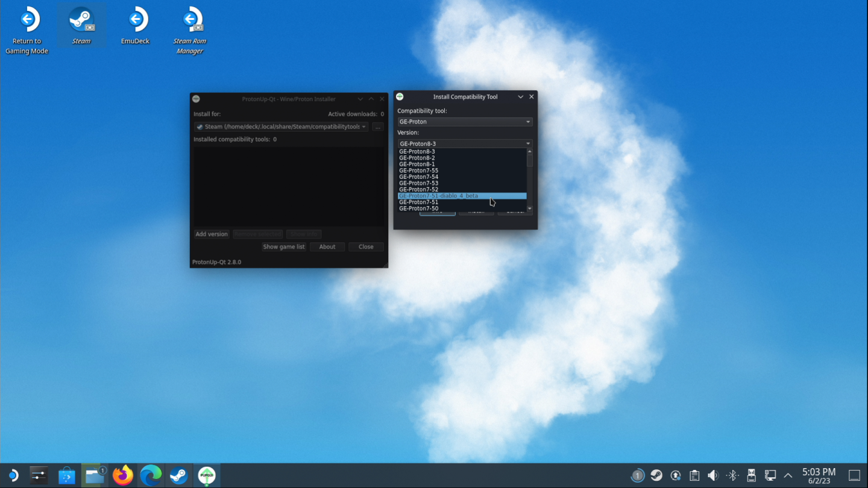Open Steam Rom Manager desktop shortcut
868x488 pixels.
(x=190, y=31)
